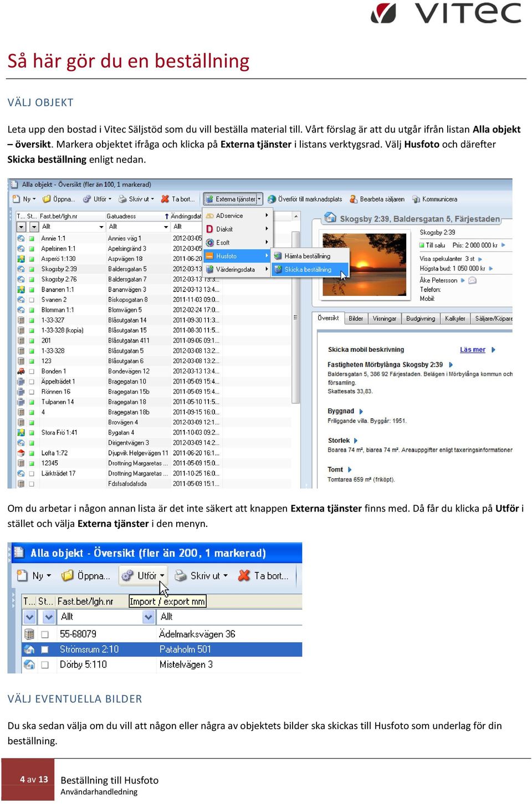Click the house icon on the Dörby 5:110 row
Image resolution: width=532 pixels, height=804 pixels.
click(x=29, y=664)
